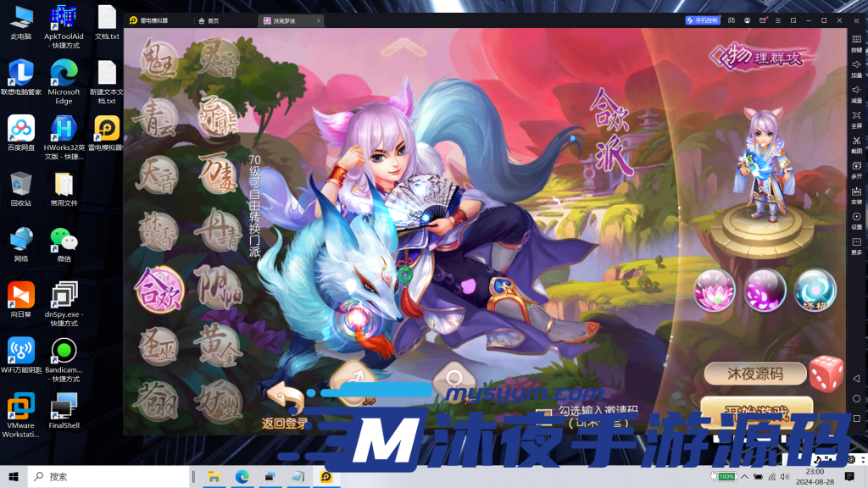868x488 pixels.
Task: Open the taskbar volume speaker icon
Action: click(x=784, y=476)
